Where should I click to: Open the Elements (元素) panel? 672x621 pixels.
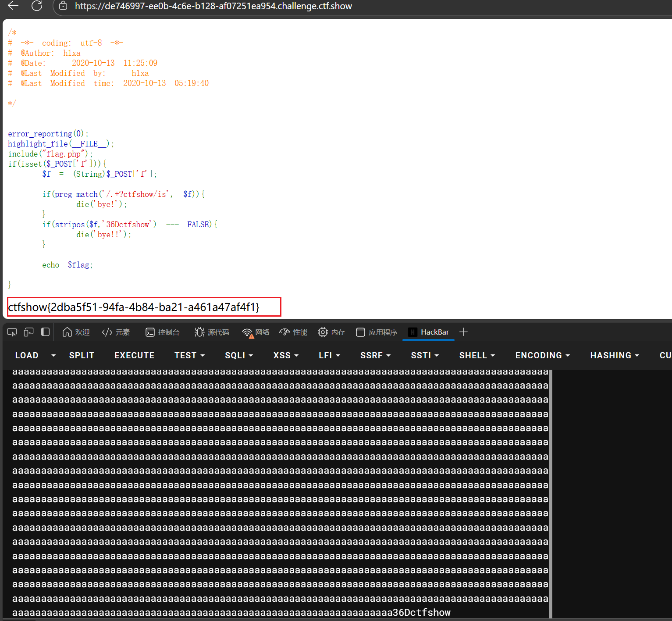tap(116, 332)
